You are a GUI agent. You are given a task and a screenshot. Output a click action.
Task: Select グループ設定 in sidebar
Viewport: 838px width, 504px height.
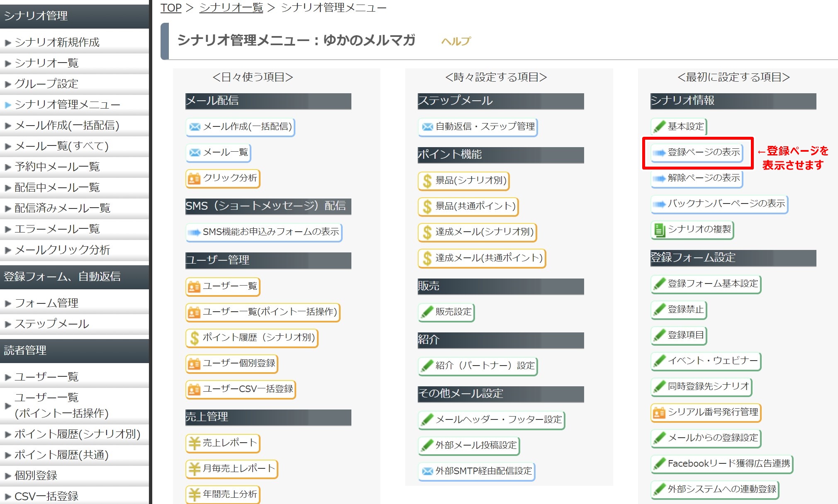tap(74, 84)
